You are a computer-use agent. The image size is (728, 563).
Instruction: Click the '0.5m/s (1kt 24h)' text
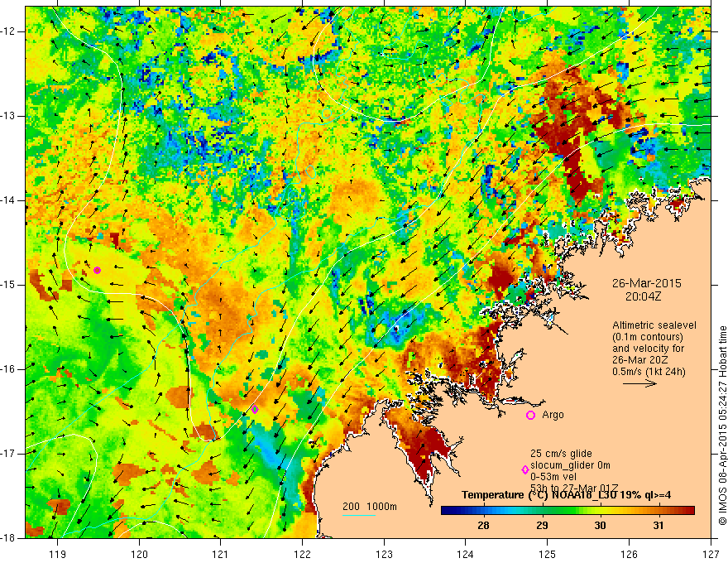[x=649, y=372]
